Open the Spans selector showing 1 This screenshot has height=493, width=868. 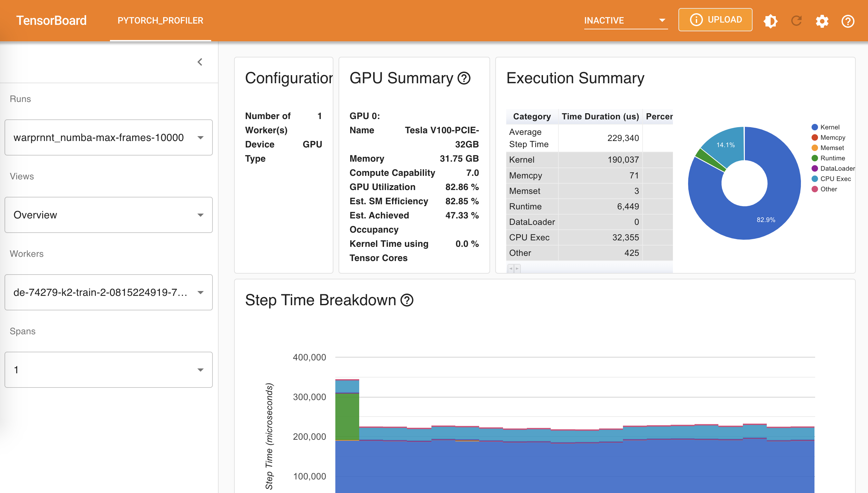(109, 370)
